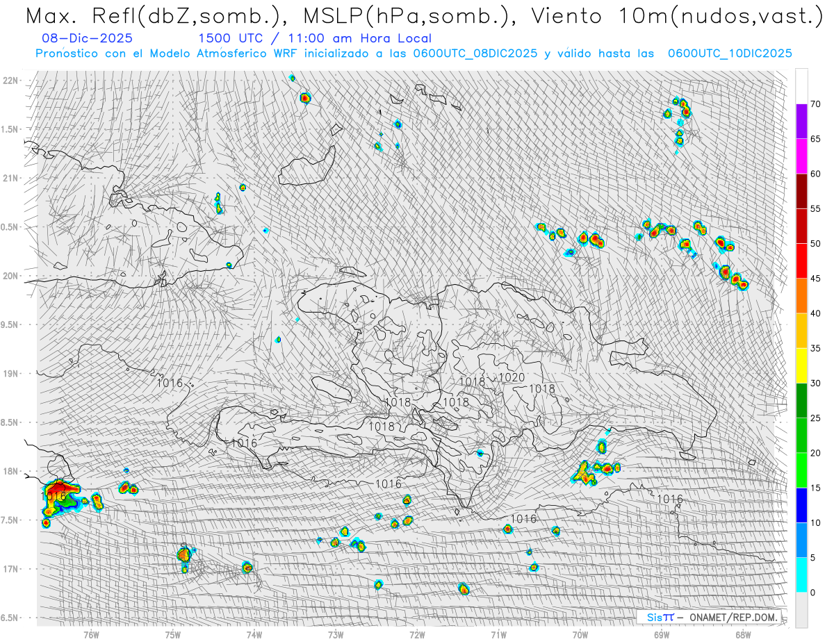Click the '70' value on the color scale
Screen dimensions: 834x644
tap(815, 104)
